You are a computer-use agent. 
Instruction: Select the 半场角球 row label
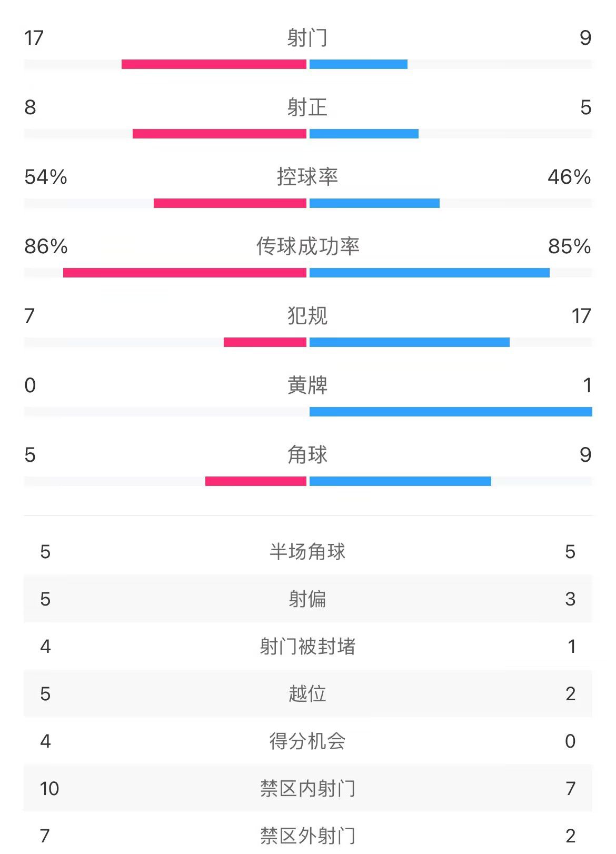pyautogui.click(x=307, y=552)
